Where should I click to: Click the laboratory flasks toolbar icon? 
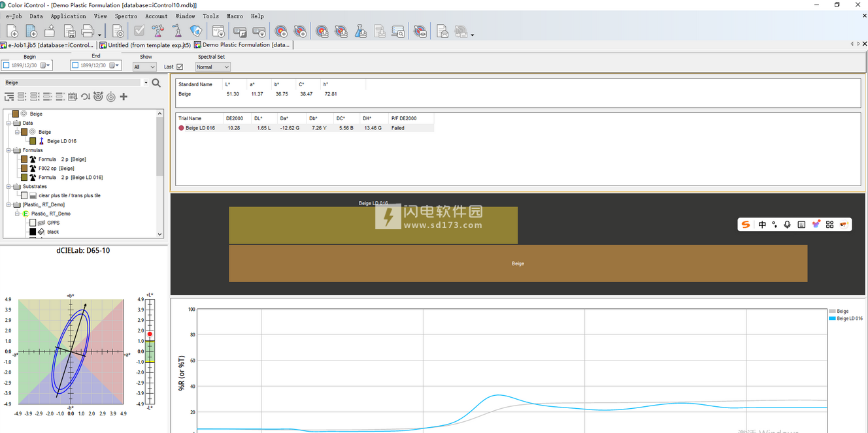tap(158, 31)
